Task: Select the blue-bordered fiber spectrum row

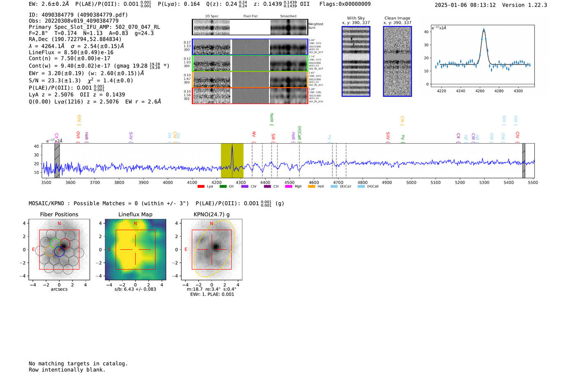Action: (x=250, y=47)
